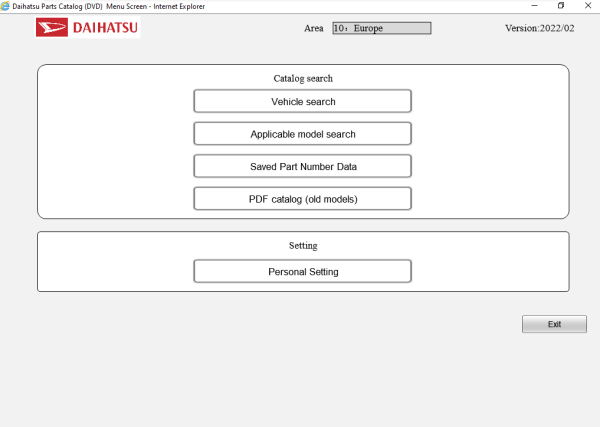The height and width of the screenshot is (427, 600).
Task: Click the 'Setting' heading
Action: [303, 246]
